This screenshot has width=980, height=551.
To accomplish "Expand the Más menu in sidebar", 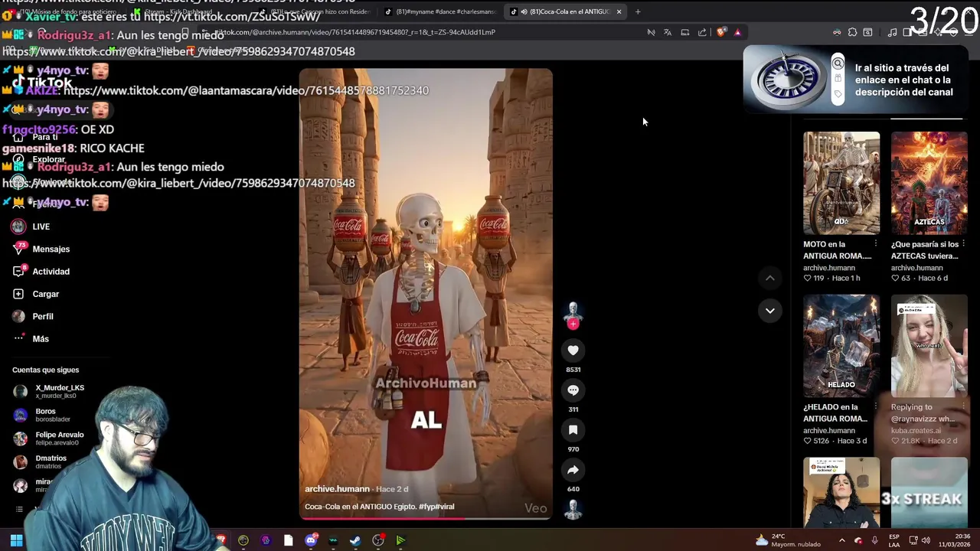I will 31,339.
